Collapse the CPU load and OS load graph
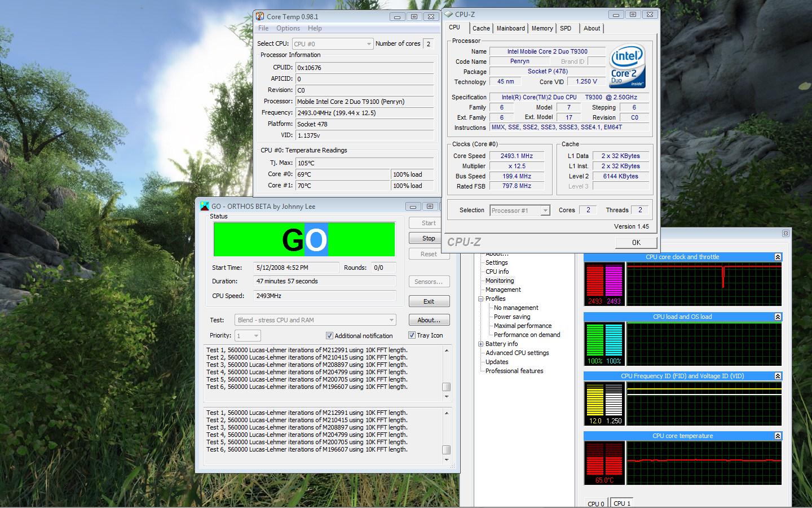Viewport: 812px width, 508px height. 778,317
